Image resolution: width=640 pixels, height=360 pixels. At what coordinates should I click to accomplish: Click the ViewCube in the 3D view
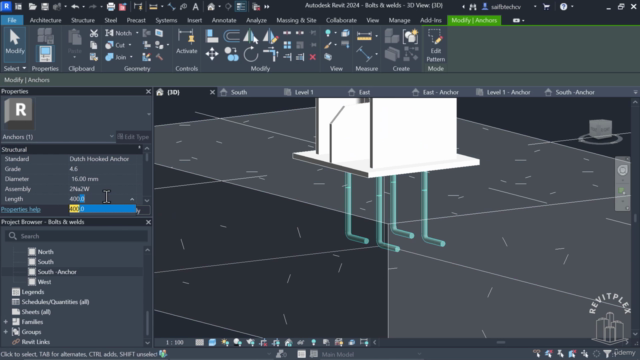pos(601,130)
